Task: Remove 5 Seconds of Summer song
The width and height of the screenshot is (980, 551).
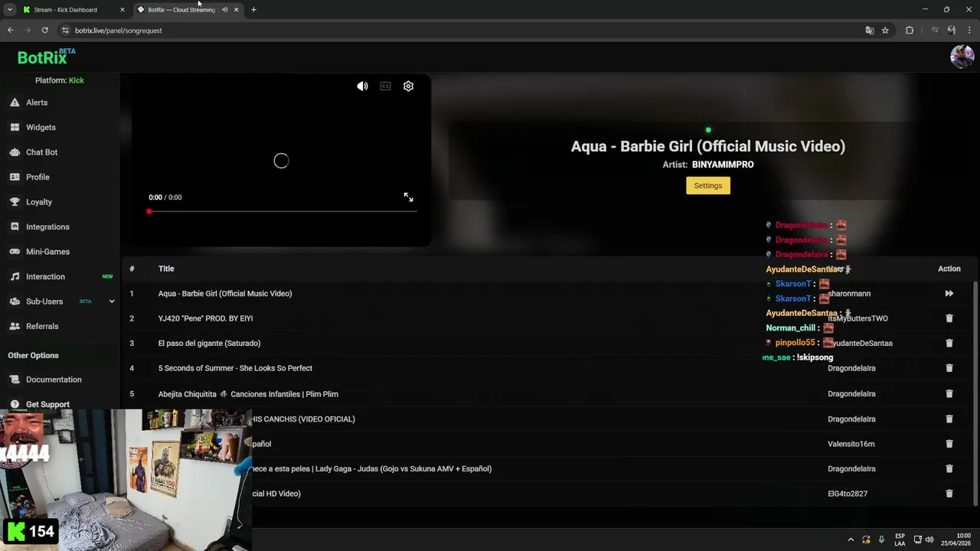Action: click(x=949, y=368)
